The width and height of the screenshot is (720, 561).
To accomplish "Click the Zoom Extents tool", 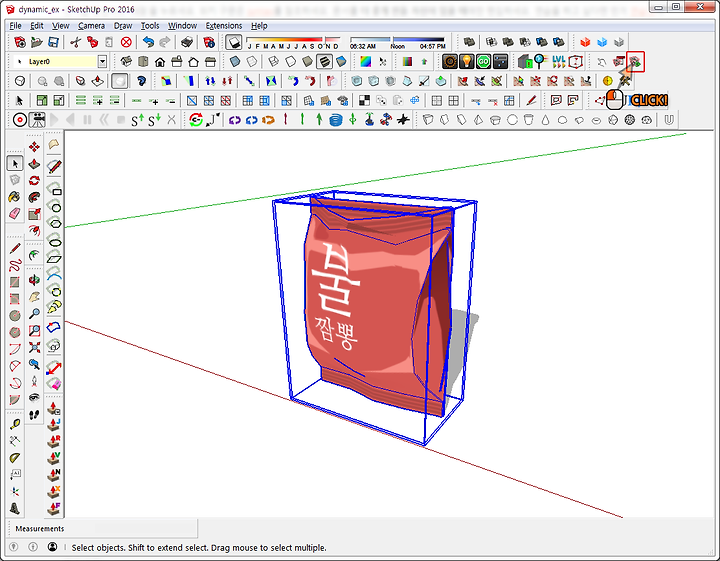I will click(x=34, y=348).
